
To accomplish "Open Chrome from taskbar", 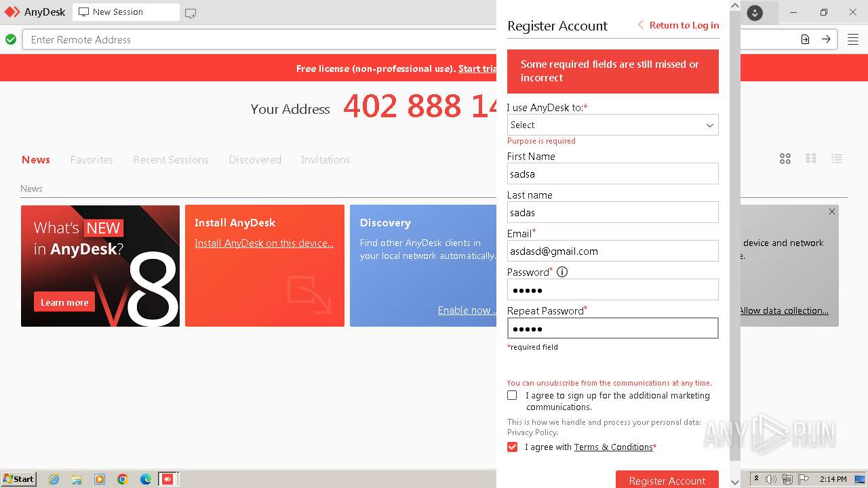I will coord(123,479).
